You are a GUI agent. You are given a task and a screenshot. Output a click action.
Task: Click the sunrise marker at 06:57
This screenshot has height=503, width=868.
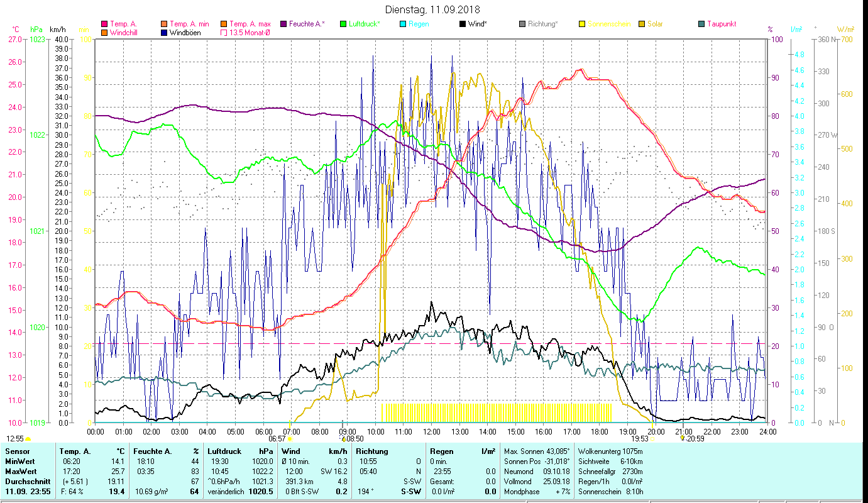[x=290, y=439]
